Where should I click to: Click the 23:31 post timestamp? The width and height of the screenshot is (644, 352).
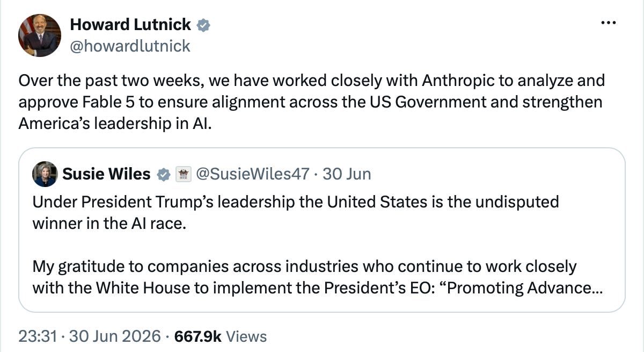pos(37,336)
